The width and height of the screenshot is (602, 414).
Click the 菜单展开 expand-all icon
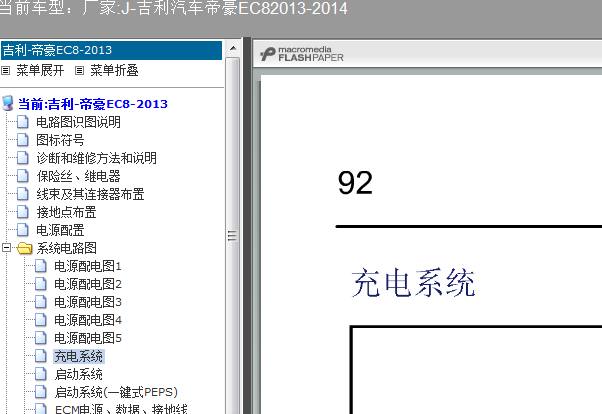[5, 70]
